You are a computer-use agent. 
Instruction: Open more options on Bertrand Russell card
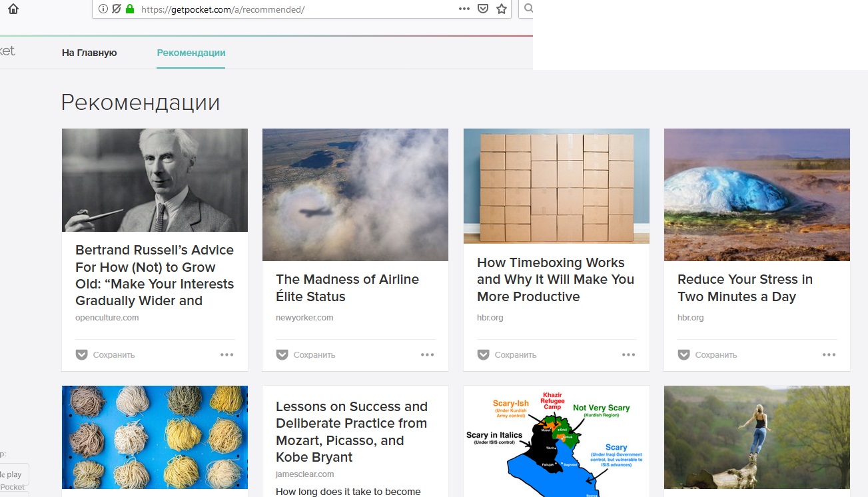pos(227,354)
